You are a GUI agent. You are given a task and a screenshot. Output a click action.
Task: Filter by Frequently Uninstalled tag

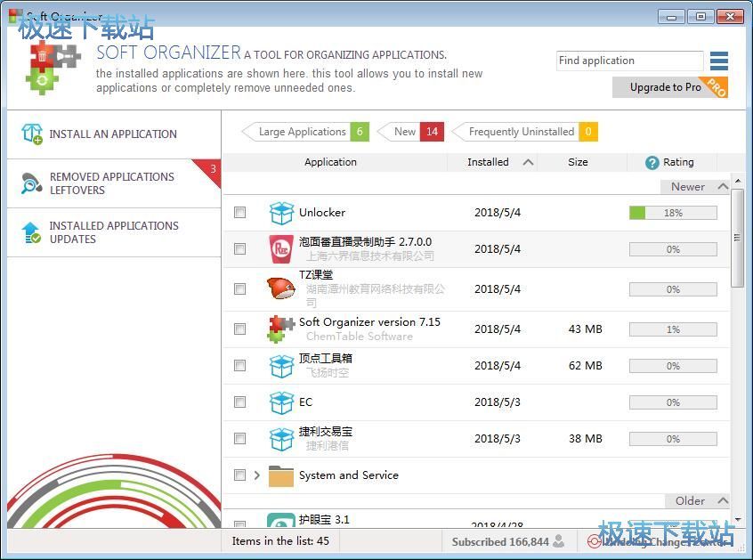(525, 132)
